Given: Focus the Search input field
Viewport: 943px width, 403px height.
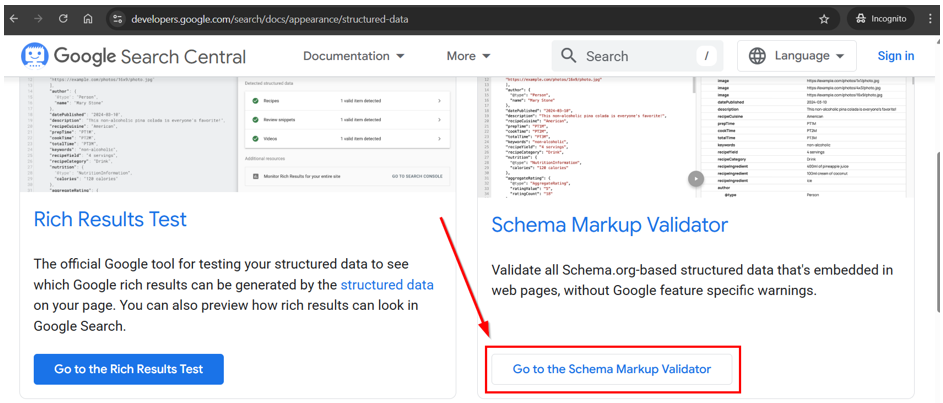Looking at the screenshot, I should pos(637,56).
